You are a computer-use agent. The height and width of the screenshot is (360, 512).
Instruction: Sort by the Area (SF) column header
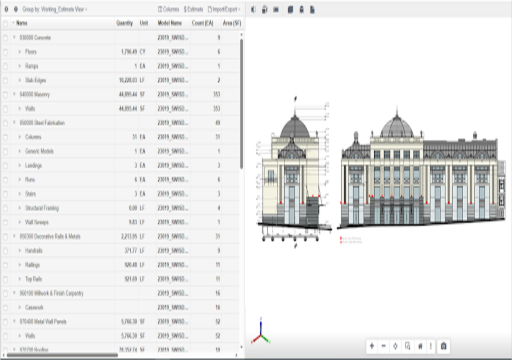click(232, 23)
